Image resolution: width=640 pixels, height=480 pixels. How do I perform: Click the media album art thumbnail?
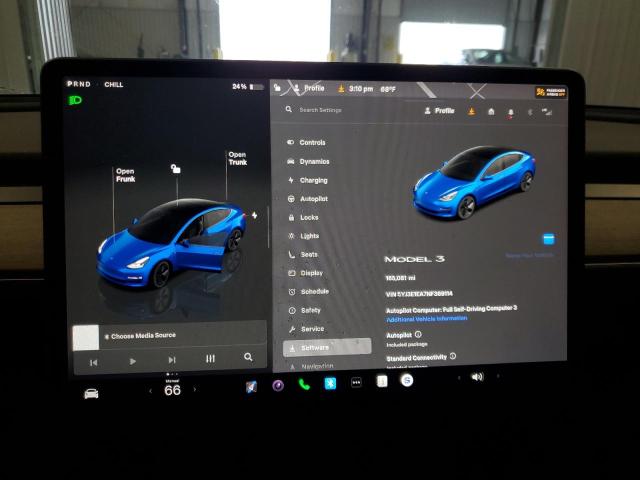86,338
